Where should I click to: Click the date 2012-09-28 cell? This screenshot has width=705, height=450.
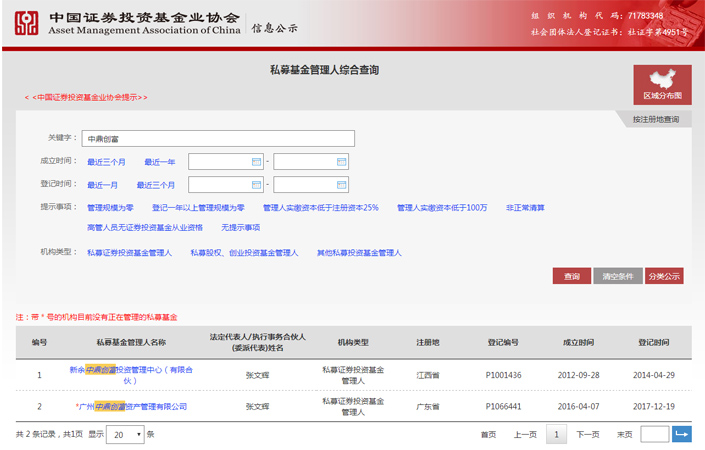579,375
